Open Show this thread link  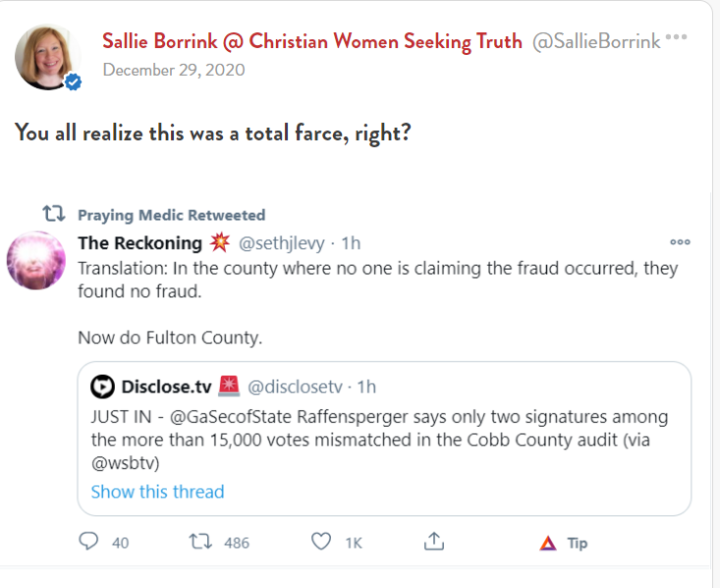point(157,492)
